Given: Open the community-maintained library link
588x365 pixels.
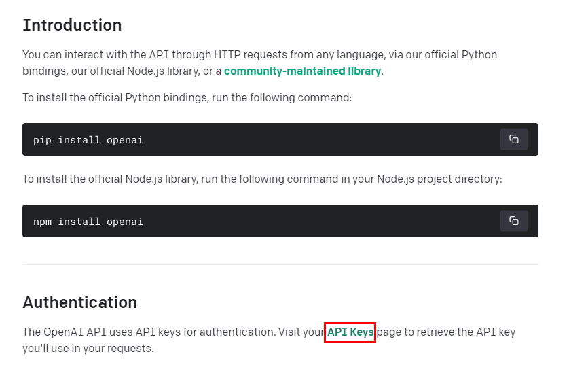Looking at the screenshot, I should pyautogui.click(x=302, y=71).
